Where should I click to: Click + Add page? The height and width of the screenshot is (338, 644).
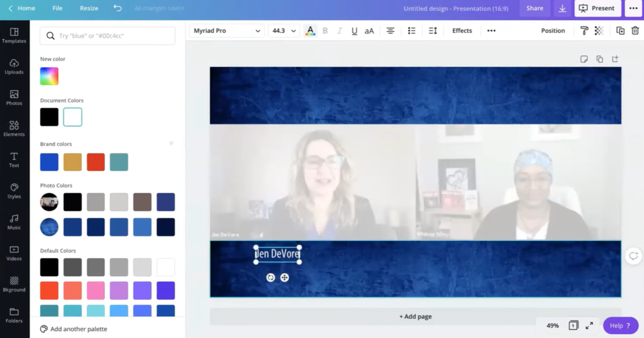point(415,317)
